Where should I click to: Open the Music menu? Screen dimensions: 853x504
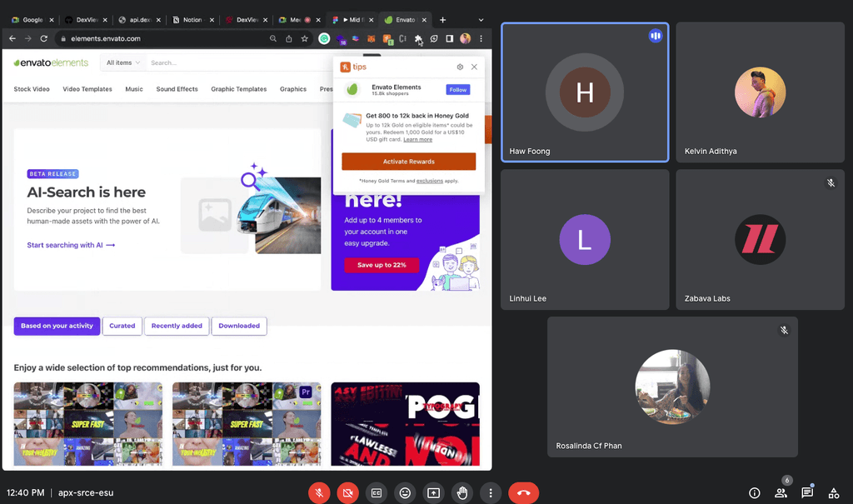[x=134, y=88]
